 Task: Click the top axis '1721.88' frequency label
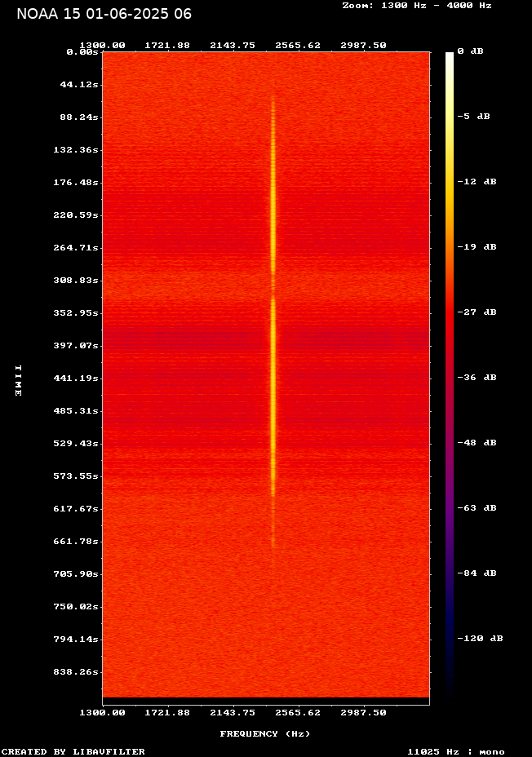click(167, 46)
